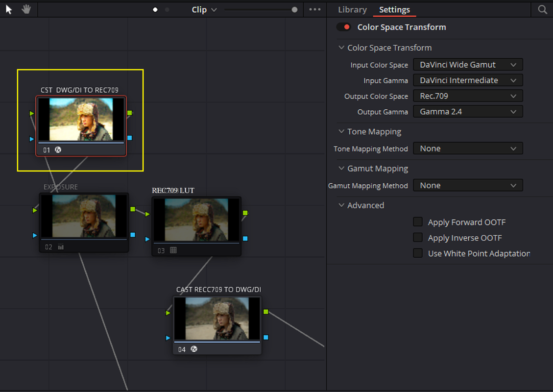
Task: Click the node graph zoom slider handle
Action: coord(294,9)
